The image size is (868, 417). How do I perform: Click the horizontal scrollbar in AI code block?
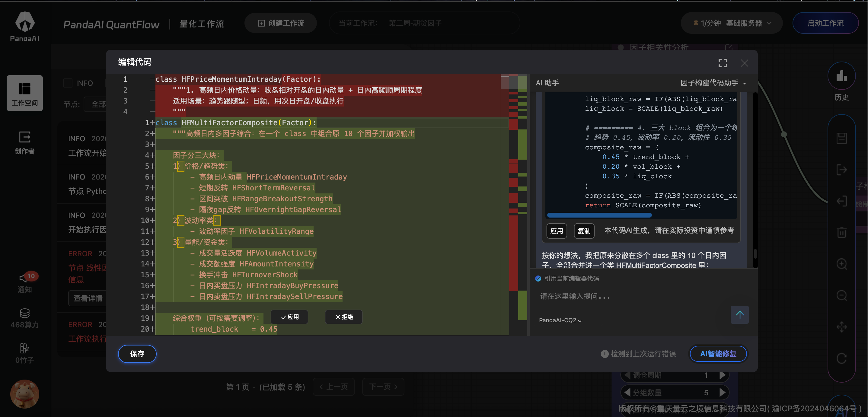(599, 215)
